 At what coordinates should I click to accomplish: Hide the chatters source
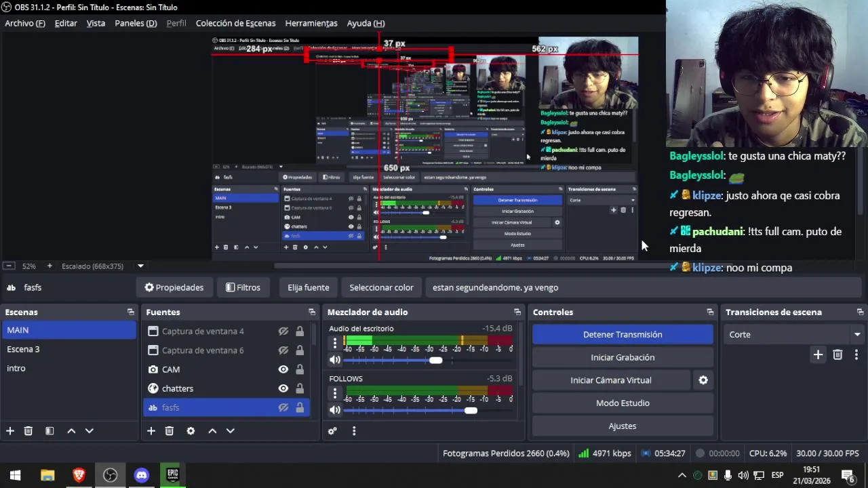(x=283, y=388)
